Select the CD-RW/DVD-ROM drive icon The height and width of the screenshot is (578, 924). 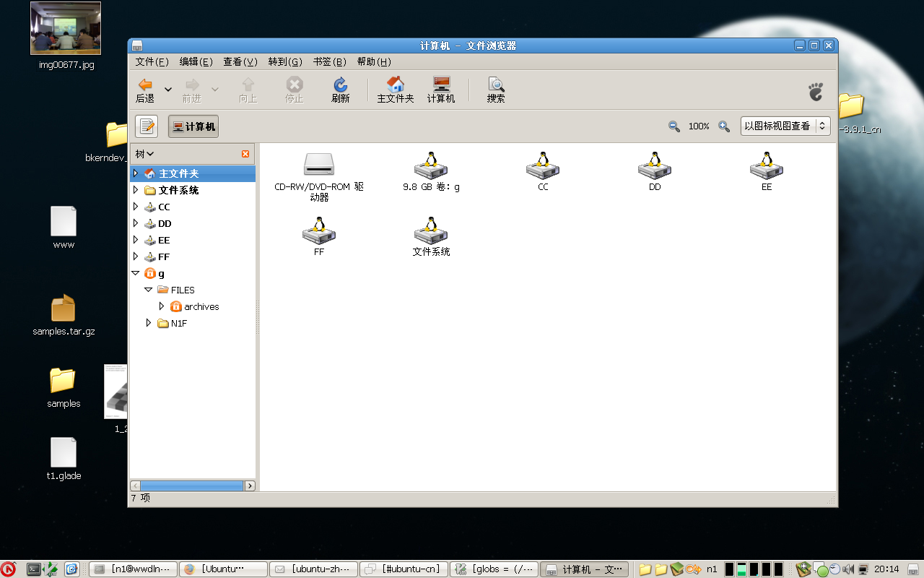(x=319, y=164)
